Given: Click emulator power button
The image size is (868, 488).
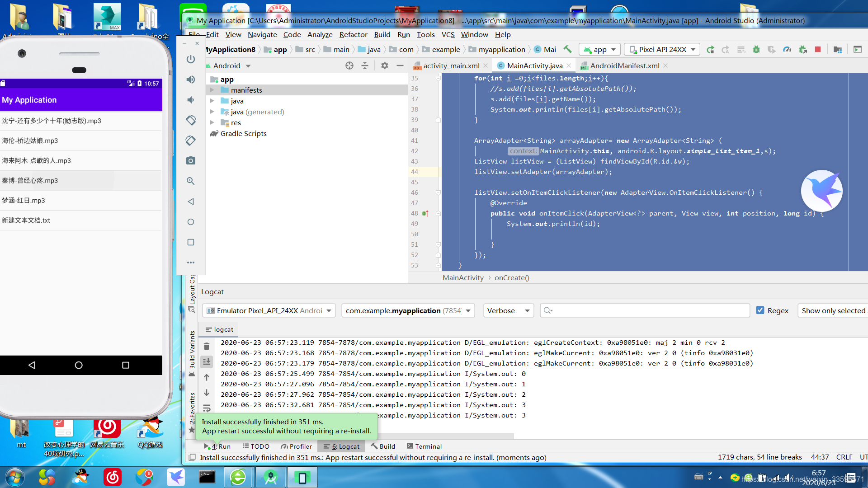Looking at the screenshot, I should tap(191, 59).
